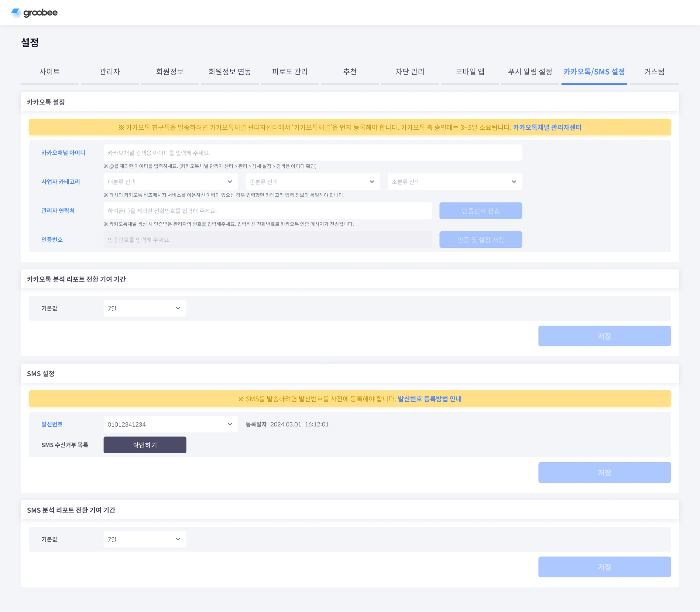This screenshot has width=700, height=612.
Task: Focus the 관리자 연락처 phone number field
Action: pos(267,211)
